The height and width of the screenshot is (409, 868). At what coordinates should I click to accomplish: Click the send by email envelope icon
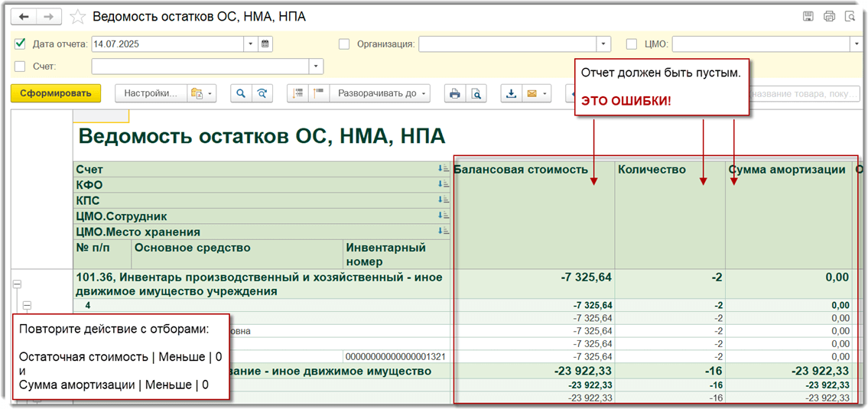pos(532,93)
